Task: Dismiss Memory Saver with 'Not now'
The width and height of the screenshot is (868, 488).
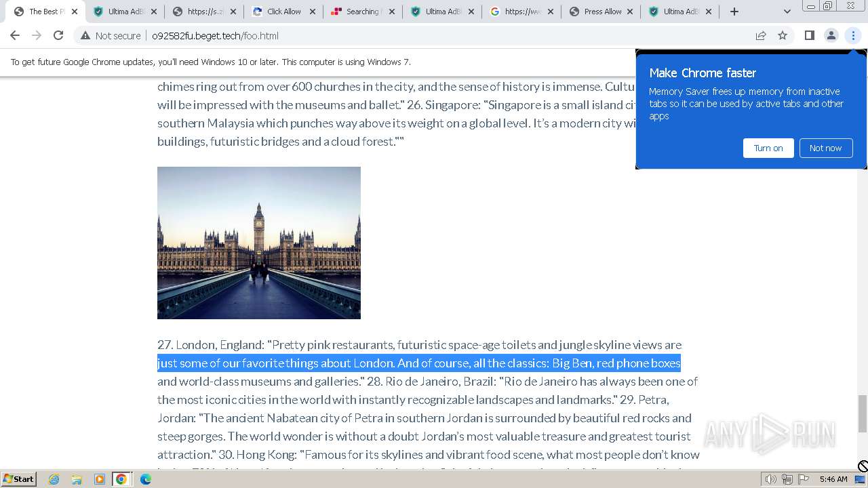Action: [825, 148]
